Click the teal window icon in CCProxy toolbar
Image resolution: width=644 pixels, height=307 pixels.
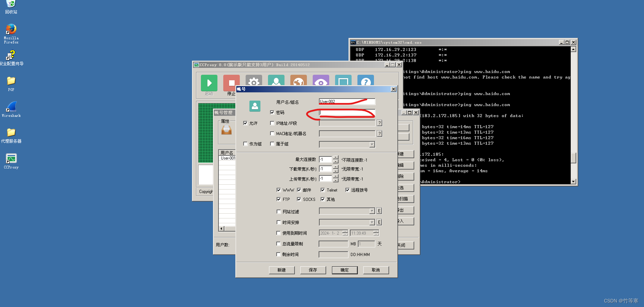coord(343,80)
